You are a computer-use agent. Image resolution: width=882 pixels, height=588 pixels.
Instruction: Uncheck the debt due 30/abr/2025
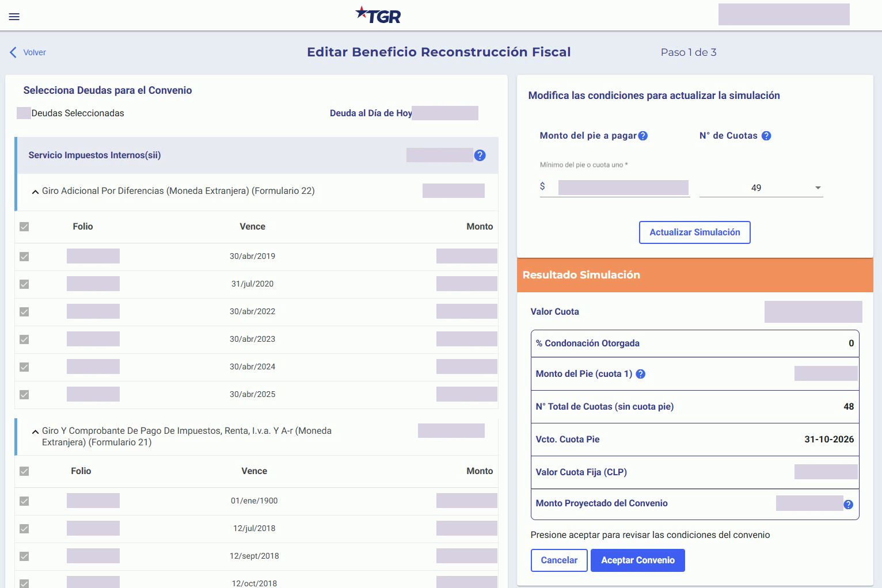click(x=24, y=395)
